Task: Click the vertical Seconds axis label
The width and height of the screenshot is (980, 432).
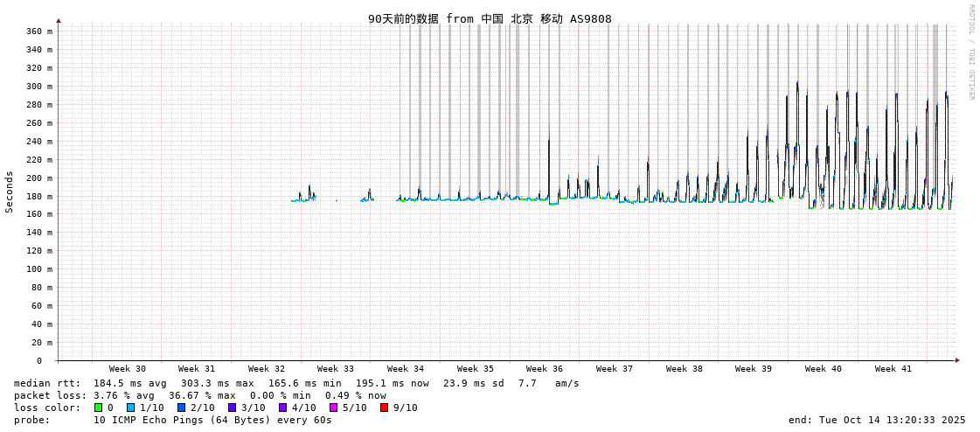Action: tap(10, 192)
